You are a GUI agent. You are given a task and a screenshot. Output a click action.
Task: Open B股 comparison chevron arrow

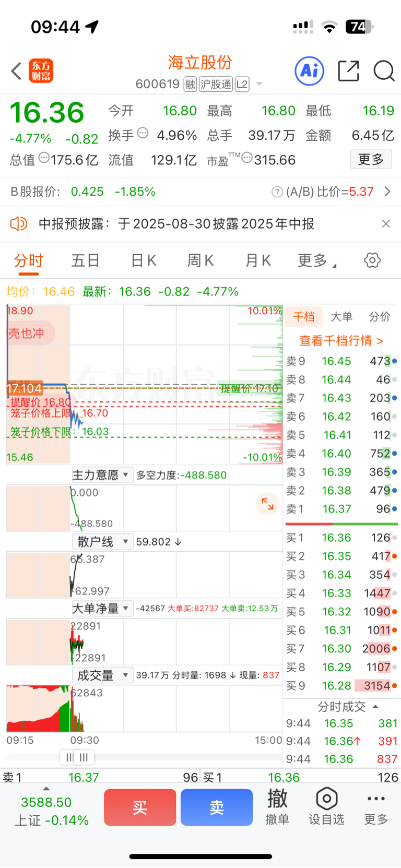tap(387, 192)
